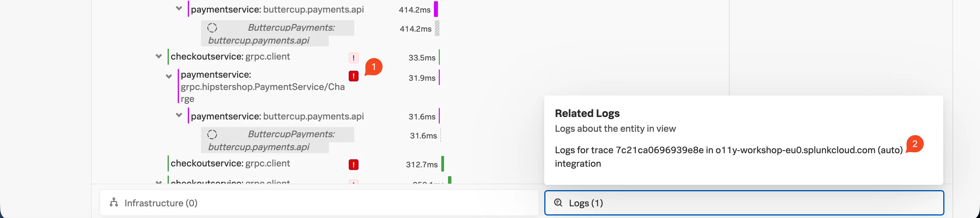The width and height of the screenshot is (980, 218).
Task: Collapse the checkoutservice grpc.client 33.5ms span
Action: point(159,56)
